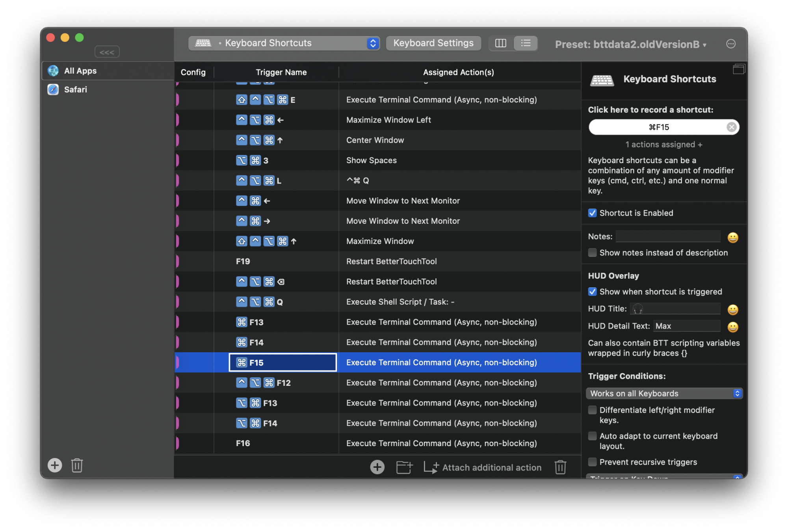The width and height of the screenshot is (788, 532).
Task: Enable Show notes instead of description
Action: pyautogui.click(x=592, y=253)
